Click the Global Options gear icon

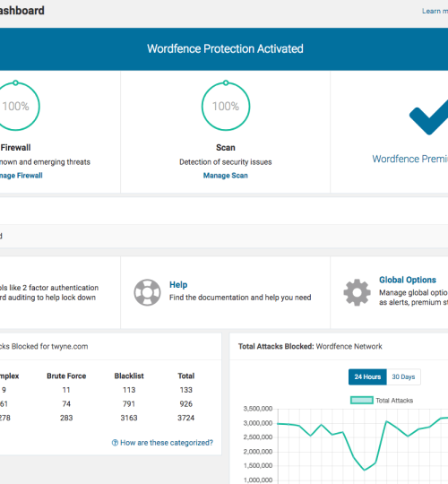(357, 292)
